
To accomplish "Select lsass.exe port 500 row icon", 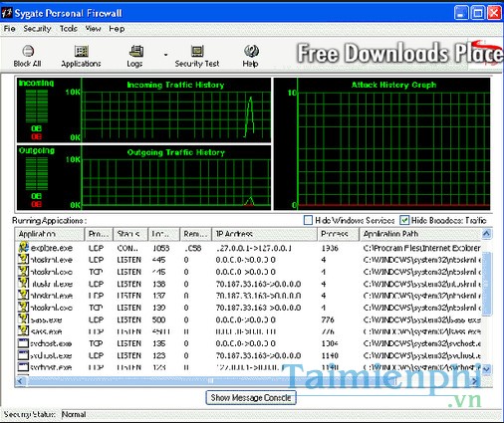I will [x=23, y=319].
